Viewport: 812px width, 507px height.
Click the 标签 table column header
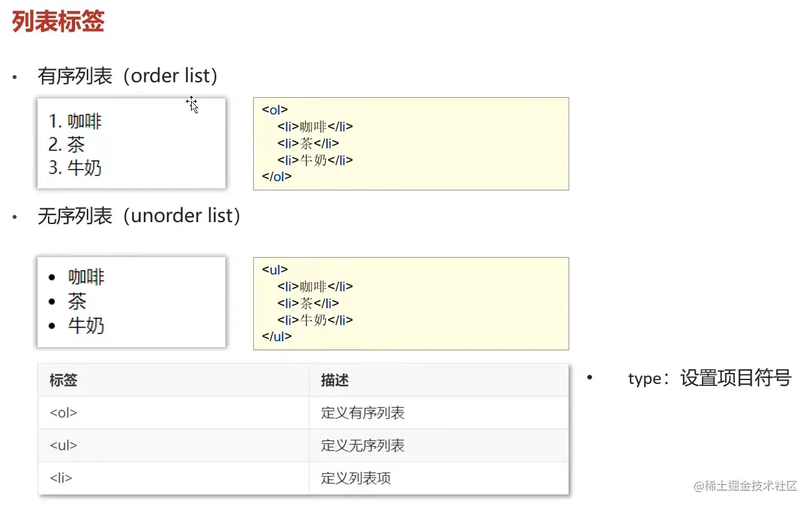click(63, 380)
